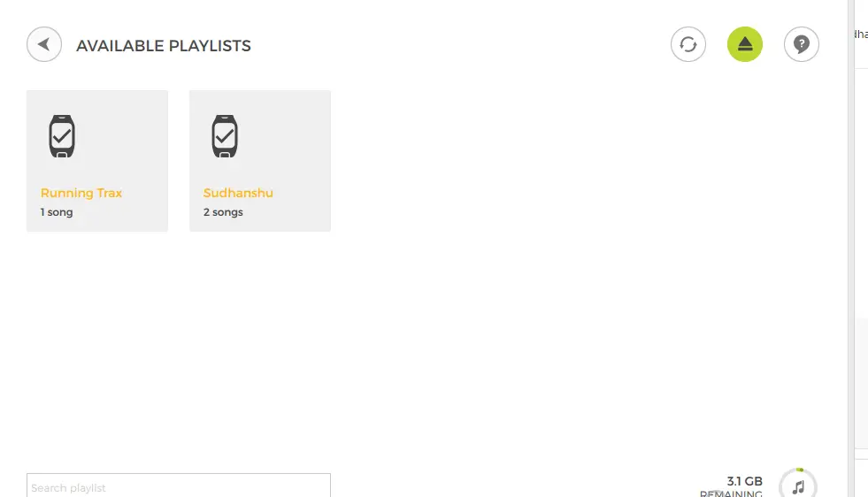
Task: Select the Running Trax playlist card
Action: click(96, 160)
